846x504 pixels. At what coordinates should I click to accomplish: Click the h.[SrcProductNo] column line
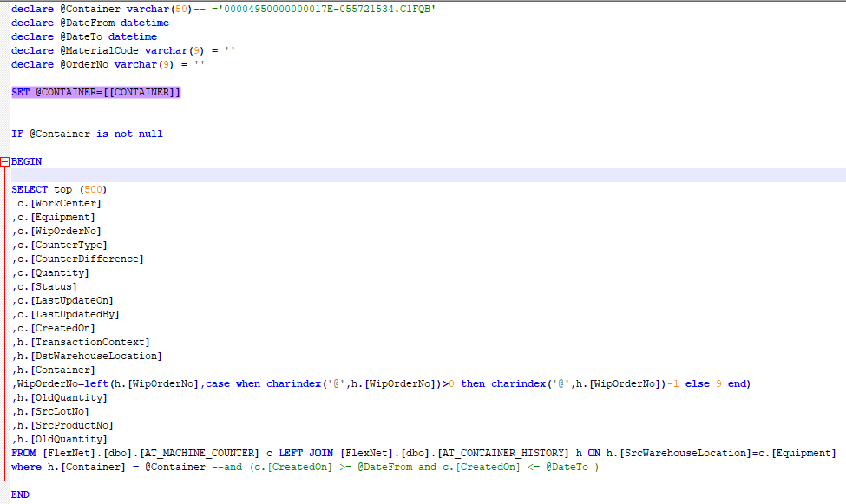point(62,425)
